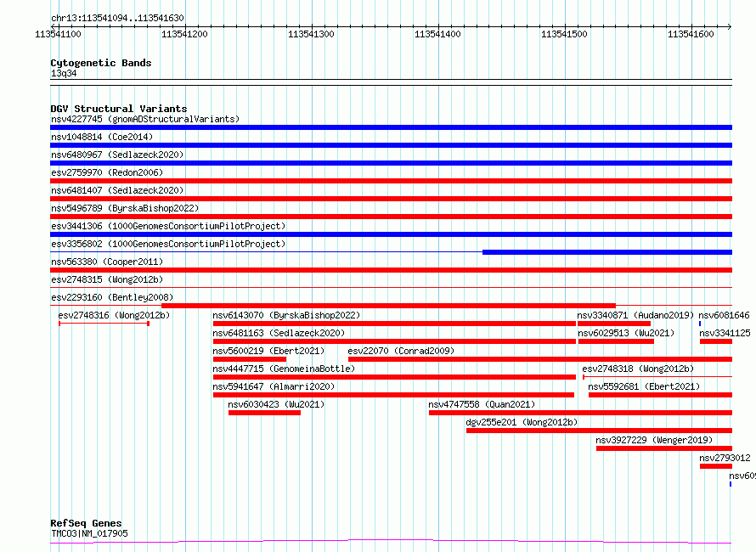Open nsv6480967 (Sedlazeck2020) variant label

[x=117, y=155]
